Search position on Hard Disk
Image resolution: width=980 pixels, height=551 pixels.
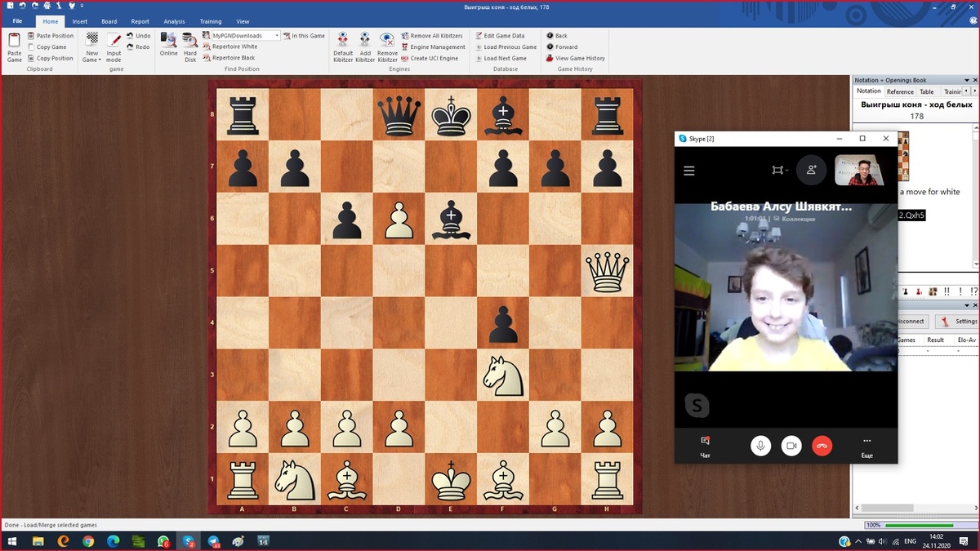[190, 47]
